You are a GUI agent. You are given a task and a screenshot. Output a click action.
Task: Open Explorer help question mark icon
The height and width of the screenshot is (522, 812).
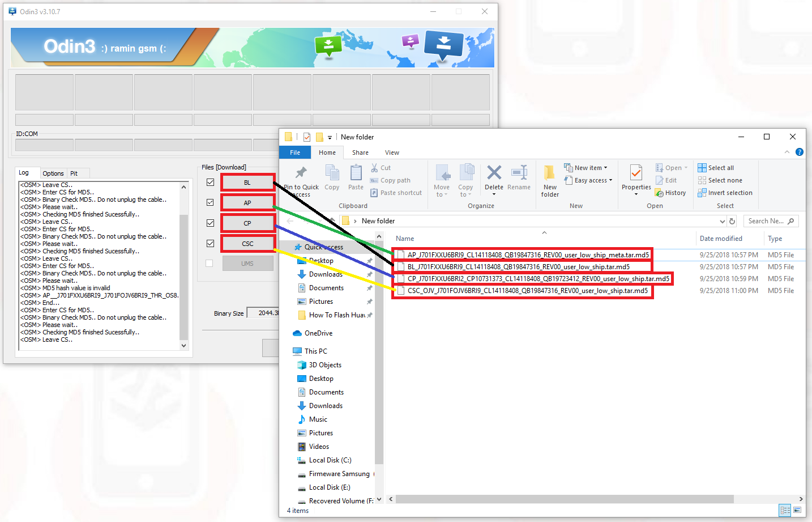(799, 152)
